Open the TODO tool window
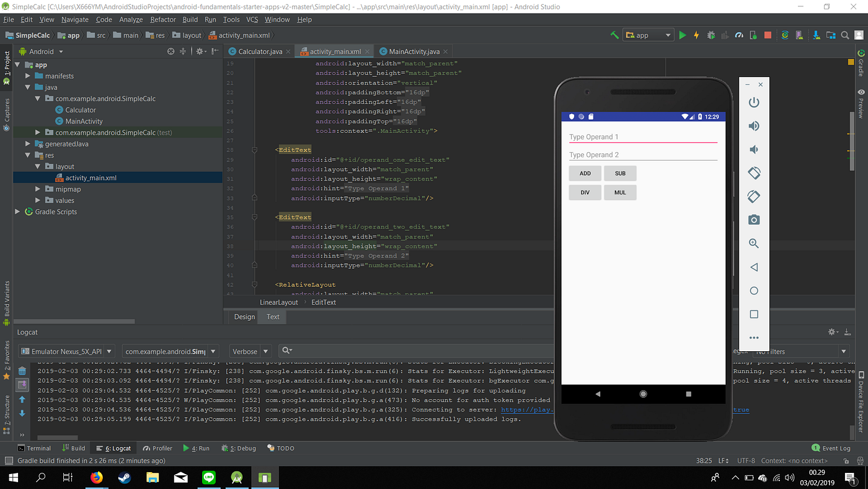 281,448
